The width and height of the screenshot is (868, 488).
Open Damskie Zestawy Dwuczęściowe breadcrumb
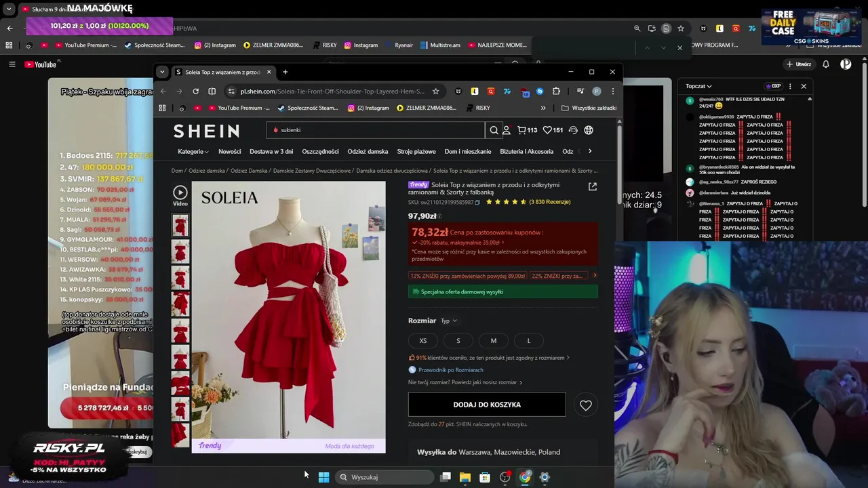point(312,171)
